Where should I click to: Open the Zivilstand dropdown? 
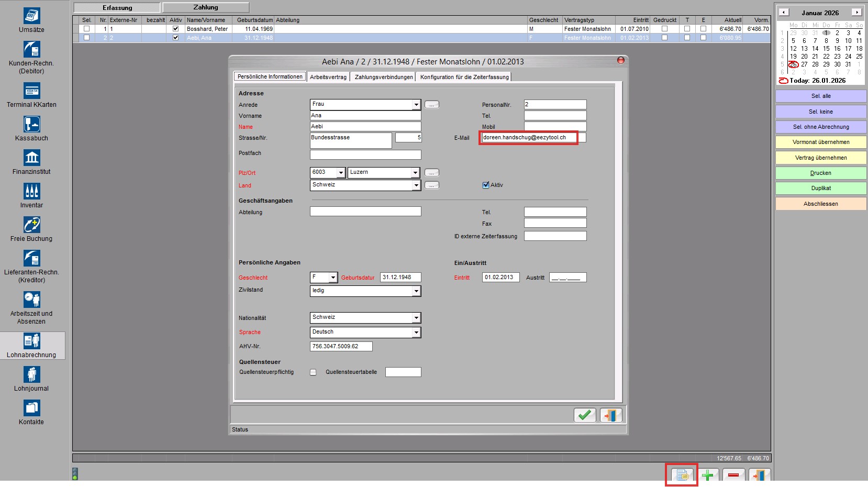click(416, 291)
